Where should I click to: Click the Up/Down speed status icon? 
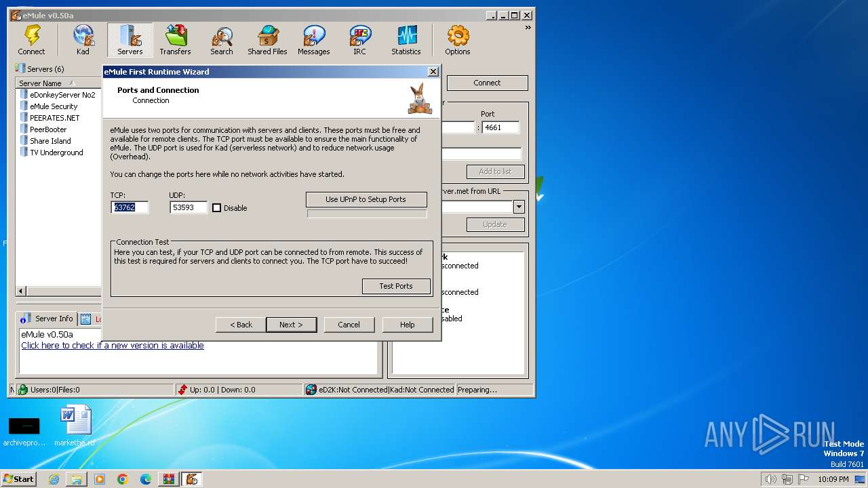click(182, 390)
